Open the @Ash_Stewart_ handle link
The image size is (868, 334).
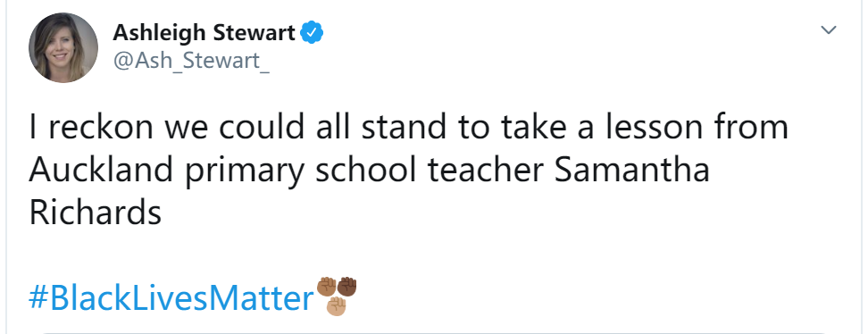pos(191,61)
